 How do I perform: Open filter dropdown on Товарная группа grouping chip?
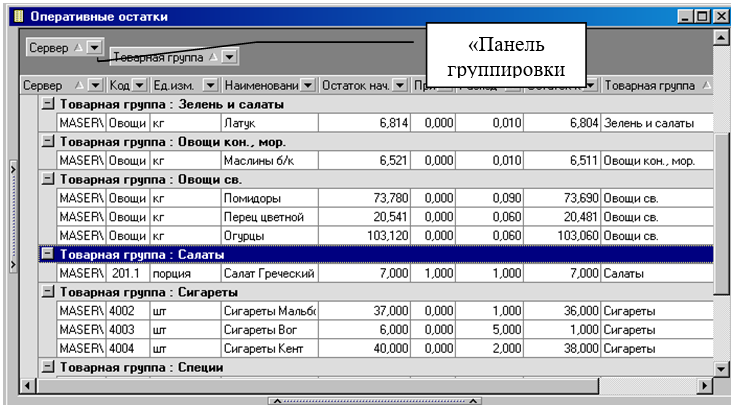click(229, 58)
